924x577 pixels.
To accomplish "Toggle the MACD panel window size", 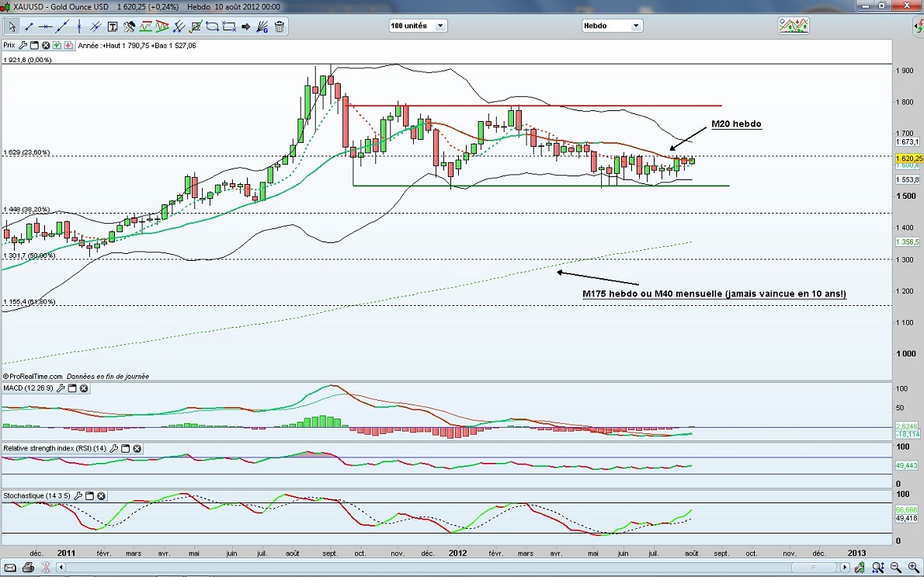I will [x=71, y=388].
